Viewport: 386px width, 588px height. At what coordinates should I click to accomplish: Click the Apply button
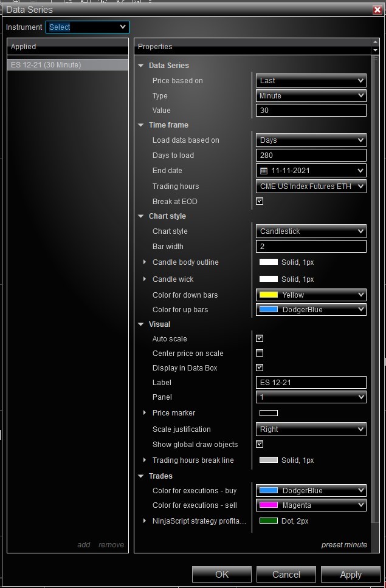(351, 575)
